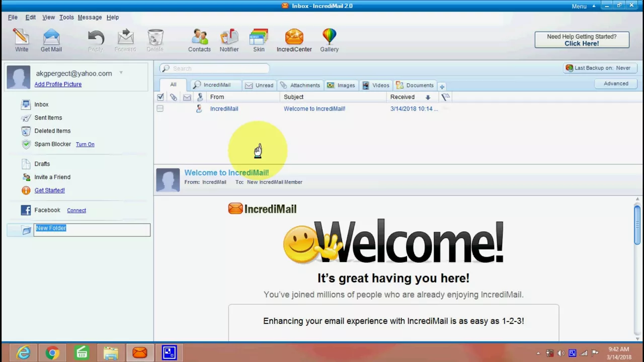Click the flag column header icon
Viewport: 644px width, 362px height.
(x=445, y=97)
